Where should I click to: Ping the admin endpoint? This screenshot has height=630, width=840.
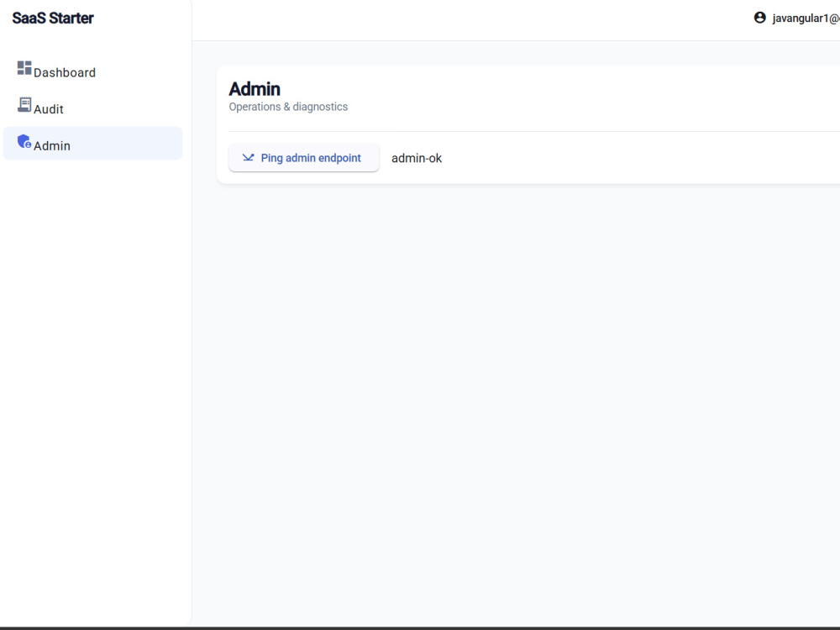point(304,158)
